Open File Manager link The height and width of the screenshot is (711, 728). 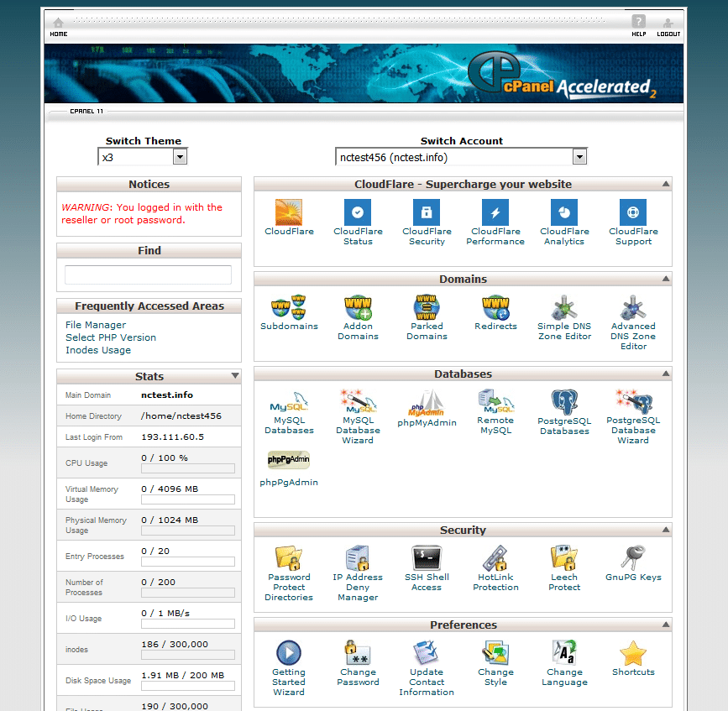pyautogui.click(x=96, y=325)
